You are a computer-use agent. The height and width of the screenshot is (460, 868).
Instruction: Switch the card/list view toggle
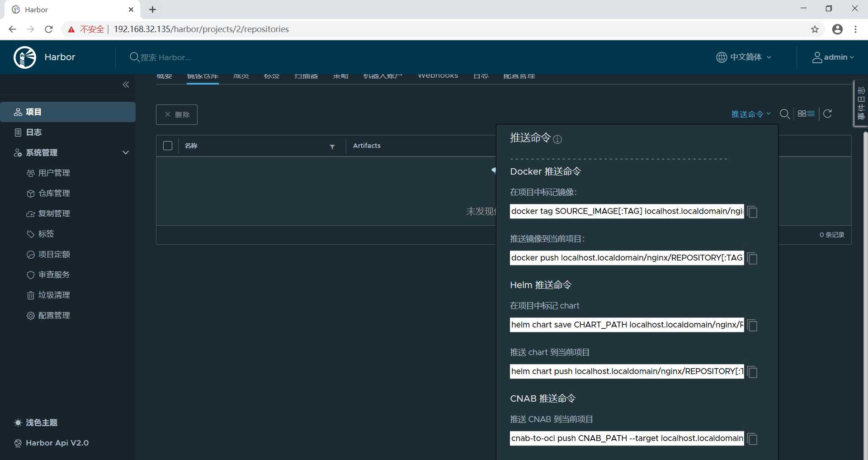(x=806, y=114)
